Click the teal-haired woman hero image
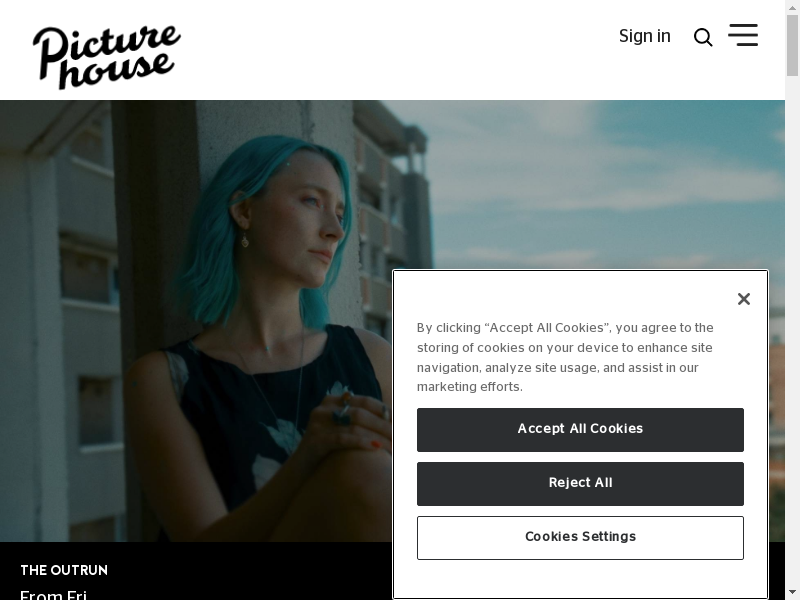The height and width of the screenshot is (600, 800). (196, 320)
